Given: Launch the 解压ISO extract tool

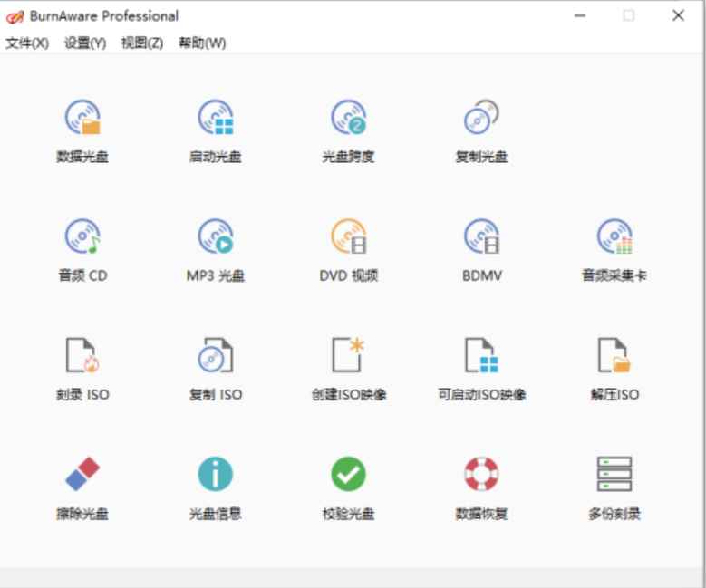Looking at the screenshot, I should pyautogui.click(x=614, y=356).
